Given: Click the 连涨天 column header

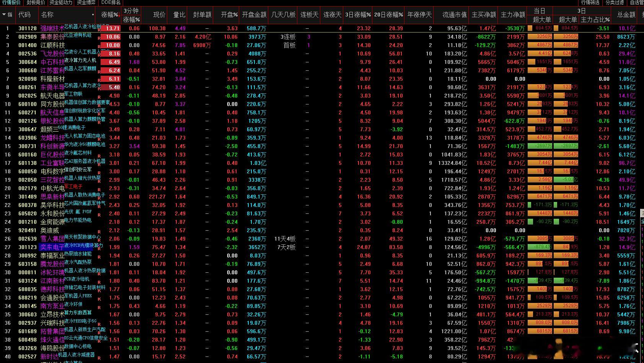Looking at the screenshot, I should pyautogui.click(x=332, y=15).
